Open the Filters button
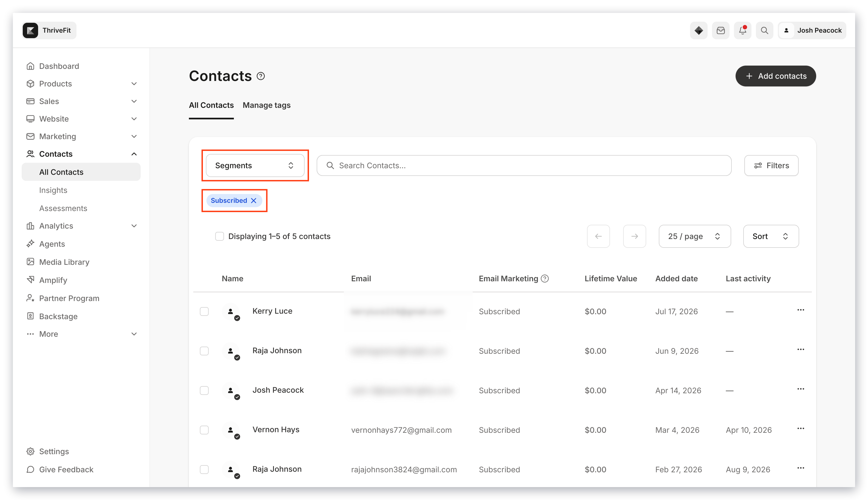 point(771,165)
